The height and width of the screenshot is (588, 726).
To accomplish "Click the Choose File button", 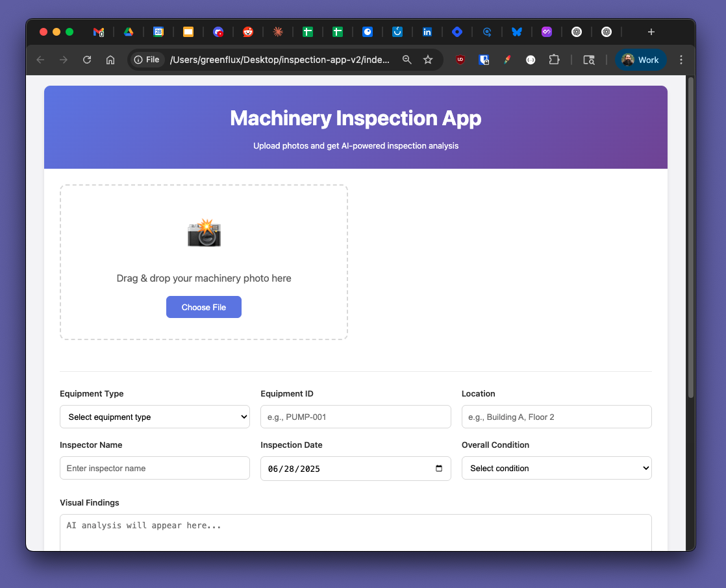I will click(x=204, y=307).
